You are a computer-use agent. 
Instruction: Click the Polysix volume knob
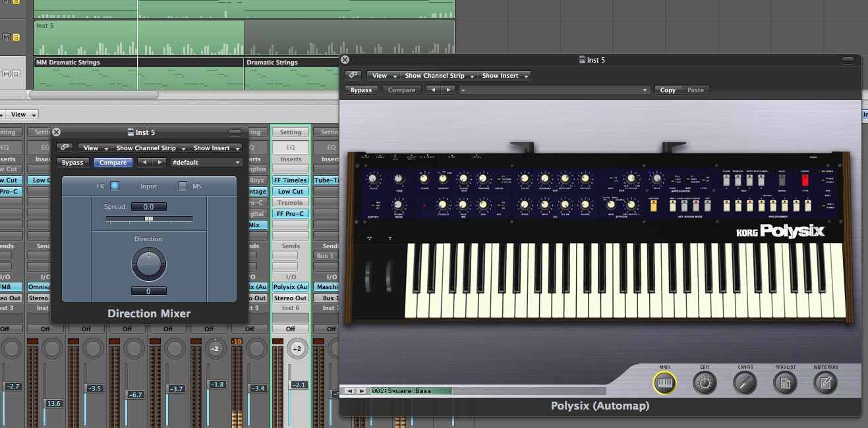coord(373,179)
